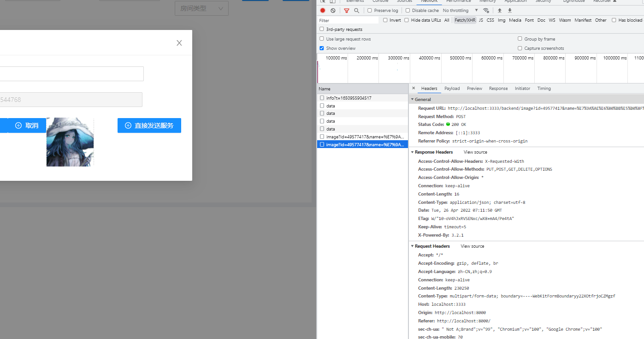Uncheck Show overview
This screenshot has height=339, width=644.
322,48
